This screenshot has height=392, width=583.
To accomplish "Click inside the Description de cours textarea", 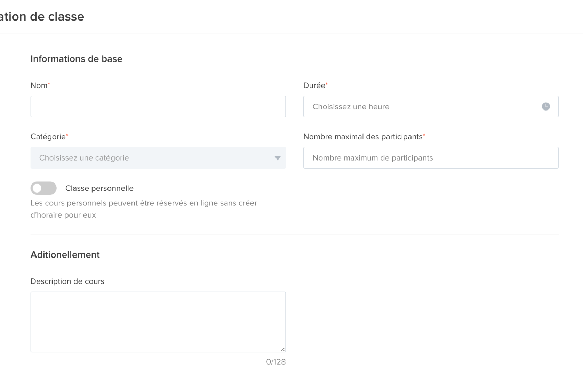I will click(158, 322).
